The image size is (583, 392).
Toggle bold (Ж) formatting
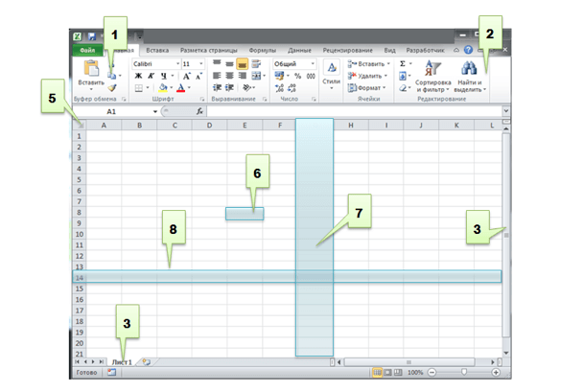[x=138, y=76]
